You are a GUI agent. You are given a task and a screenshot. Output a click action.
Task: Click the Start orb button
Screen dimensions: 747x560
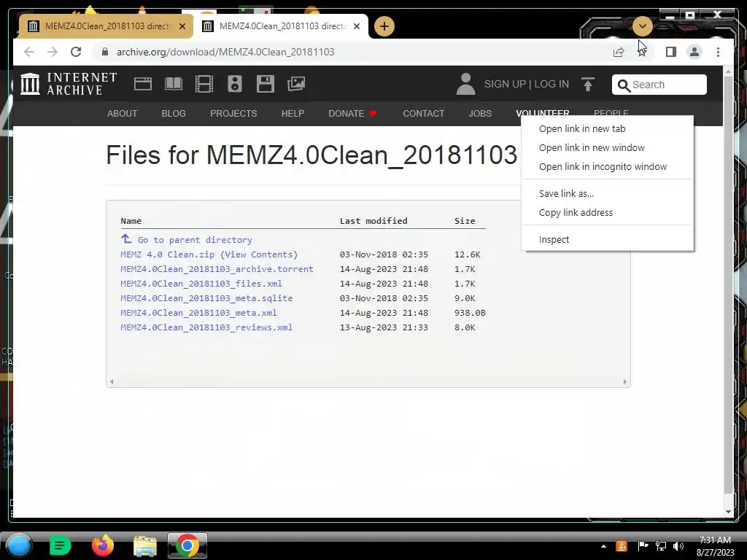point(19,545)
